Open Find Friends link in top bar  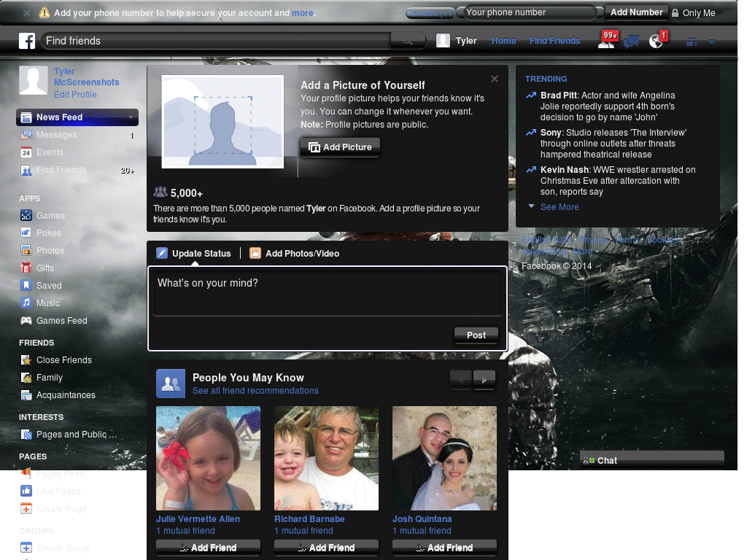(x=554, y=41)
